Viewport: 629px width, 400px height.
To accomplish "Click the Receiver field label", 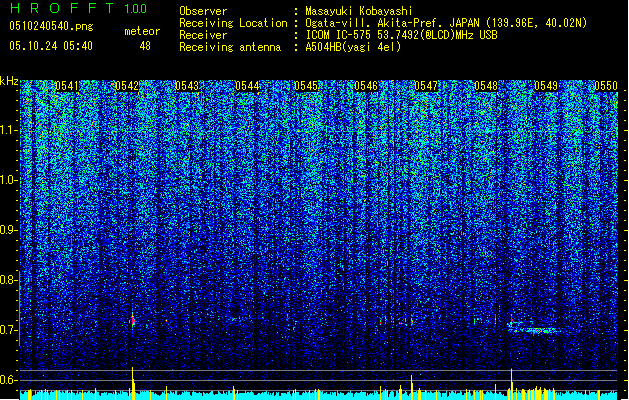I will [203, 35].
